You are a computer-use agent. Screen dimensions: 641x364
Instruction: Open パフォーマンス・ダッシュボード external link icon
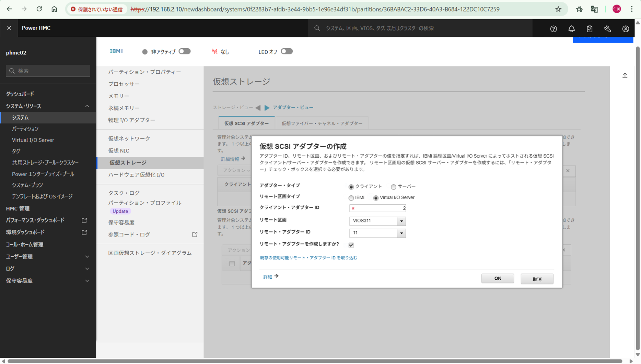[84, 220]
